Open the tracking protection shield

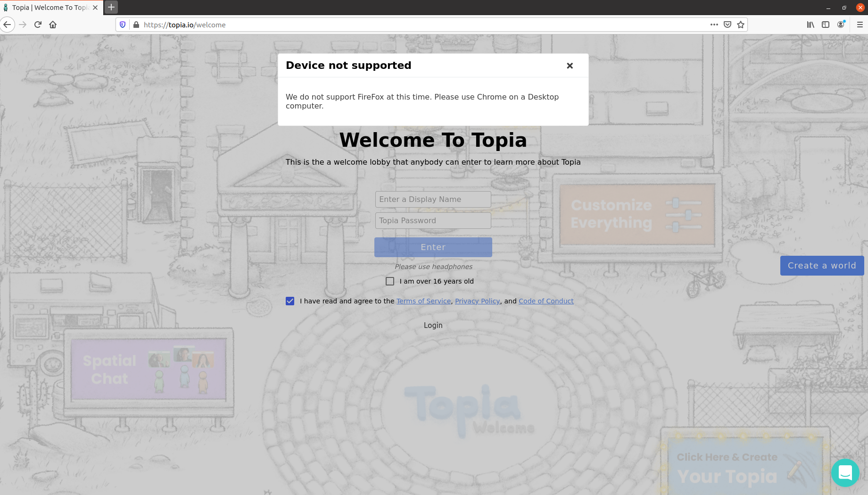tap(122, 25)
